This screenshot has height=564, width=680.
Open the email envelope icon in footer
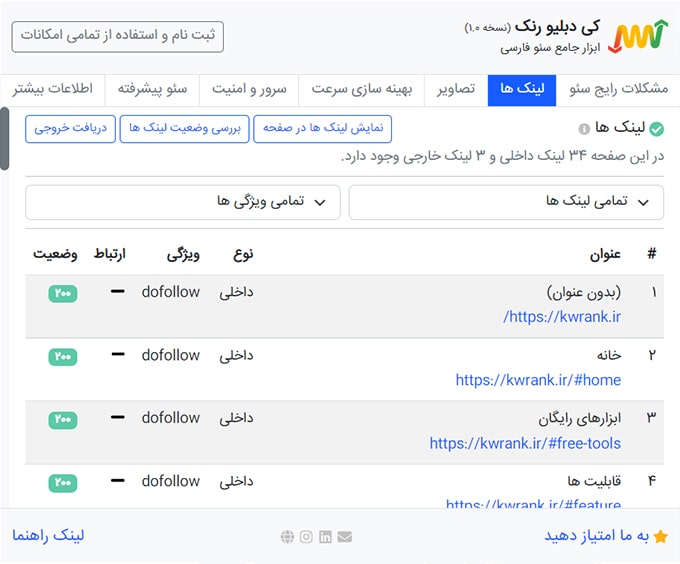[345, 537]
